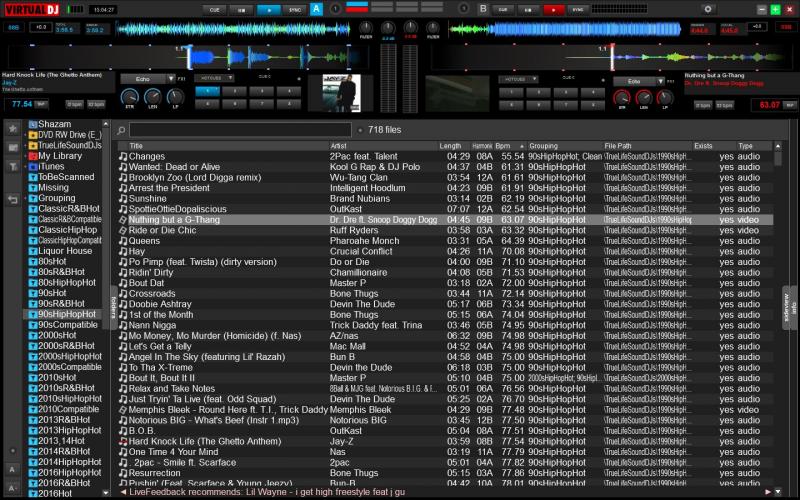The image size is (800, 500).
Task: Click deck A CUE button
Action: (x=215, y=10)
